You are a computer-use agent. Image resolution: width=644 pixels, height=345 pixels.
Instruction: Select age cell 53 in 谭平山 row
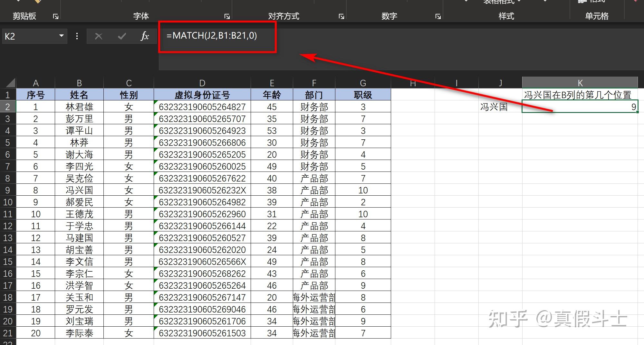click(x=272, y=131)
